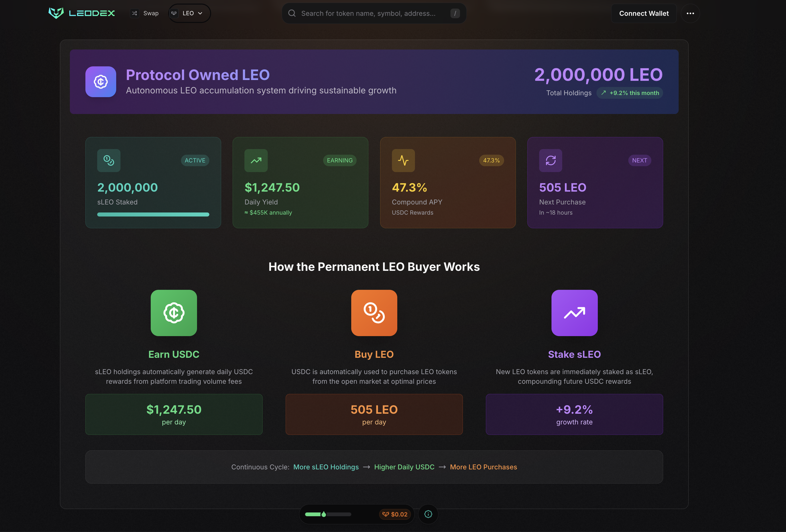Screen dimensions: 786x532
Task: Click the +9.2% growth rate box
Action: tap(574, 414)
